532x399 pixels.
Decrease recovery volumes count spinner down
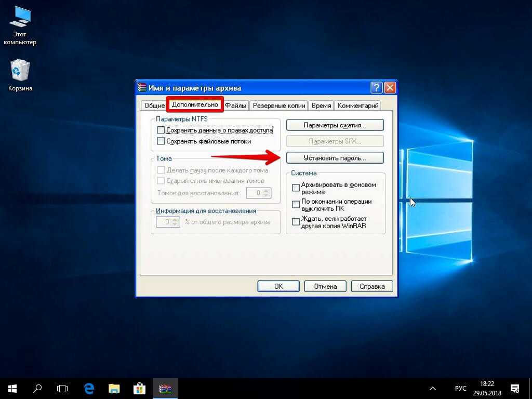tap(267, 195)
